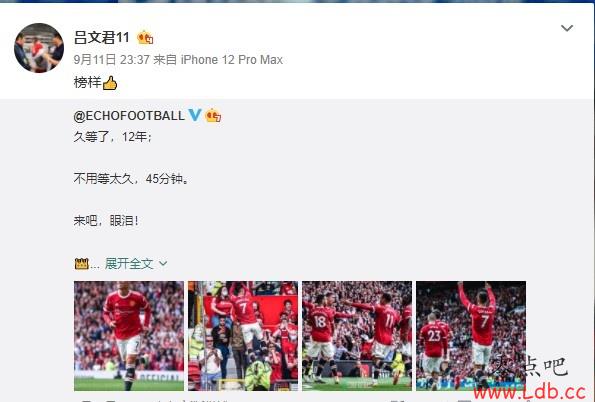Click the www.Ldb.cc watermark link
Screen dimensions: 595x402
coord(530,392)
